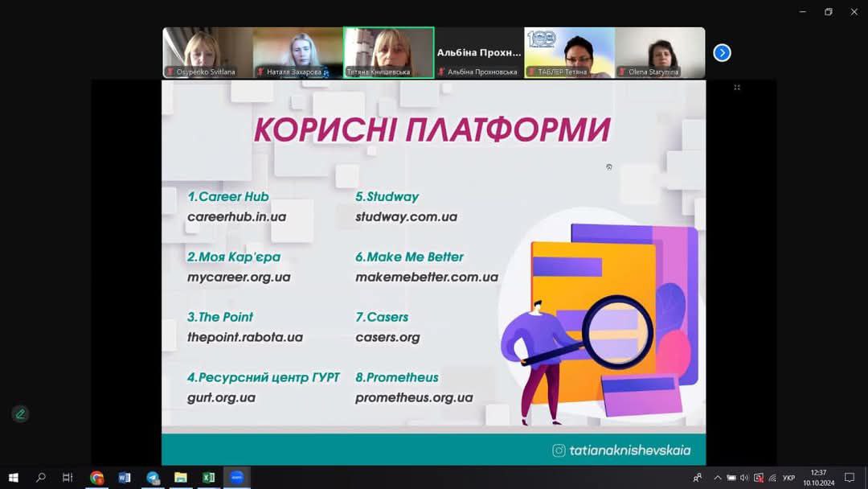Open the clock and date flyout
This screenshot has height=489, width=868.
[x=818, y=478]
